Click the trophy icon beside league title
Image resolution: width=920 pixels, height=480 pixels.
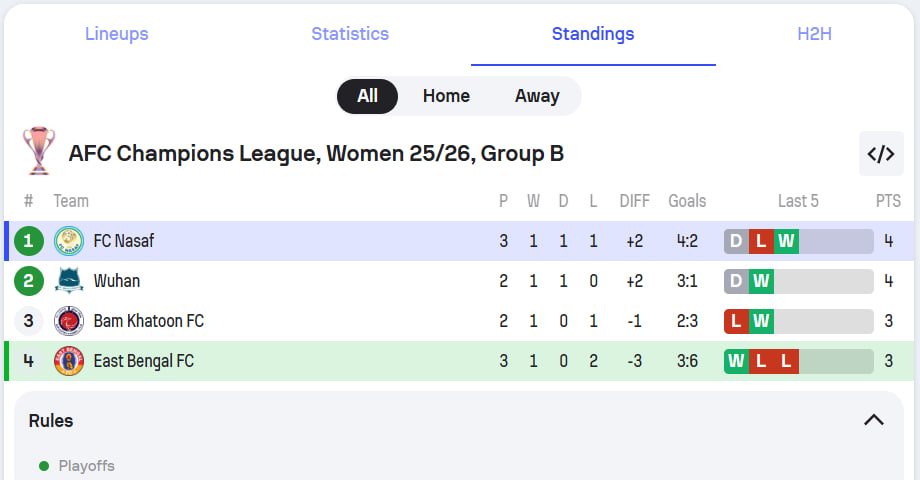point(38,152)
